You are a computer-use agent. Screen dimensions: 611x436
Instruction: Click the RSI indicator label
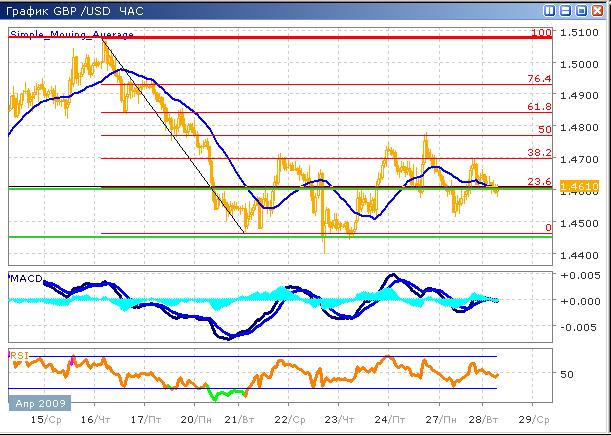click(x=20, y=355)
